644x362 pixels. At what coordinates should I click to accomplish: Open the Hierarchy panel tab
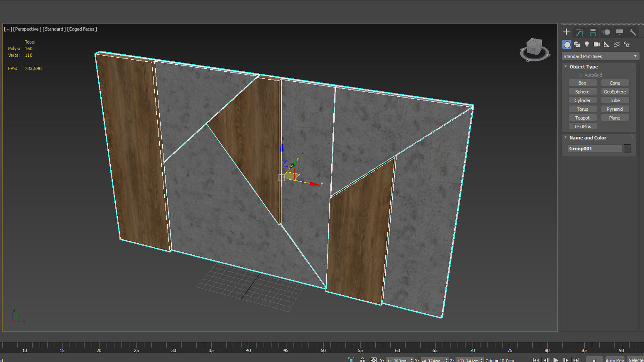coord(593,32)
